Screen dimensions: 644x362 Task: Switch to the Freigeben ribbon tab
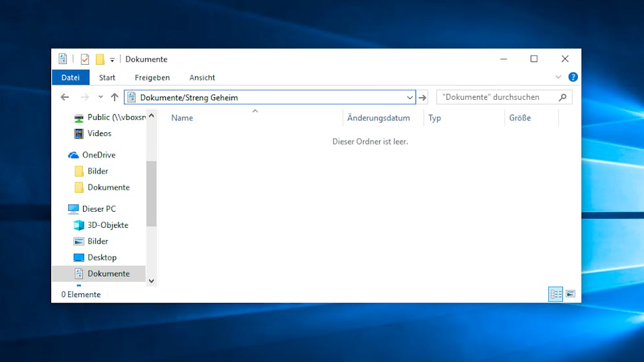point(152,78)
